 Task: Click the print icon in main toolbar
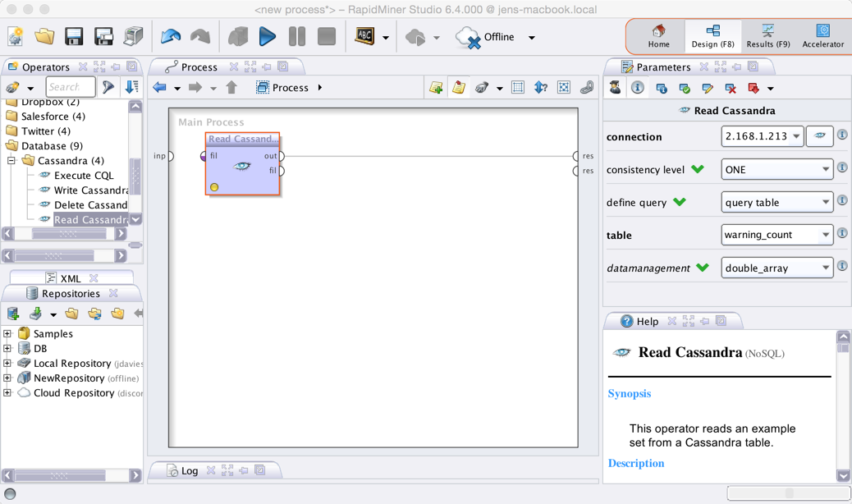click(133, 37)
